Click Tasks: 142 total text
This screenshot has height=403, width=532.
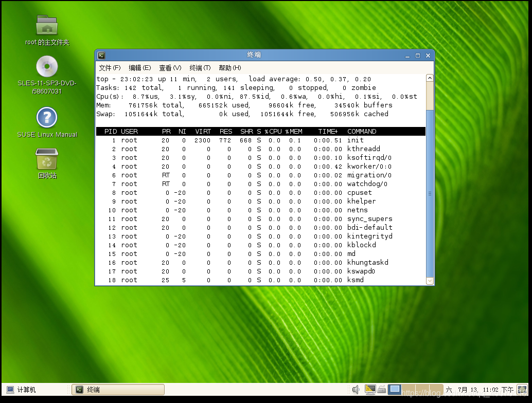tap(130, 88)
